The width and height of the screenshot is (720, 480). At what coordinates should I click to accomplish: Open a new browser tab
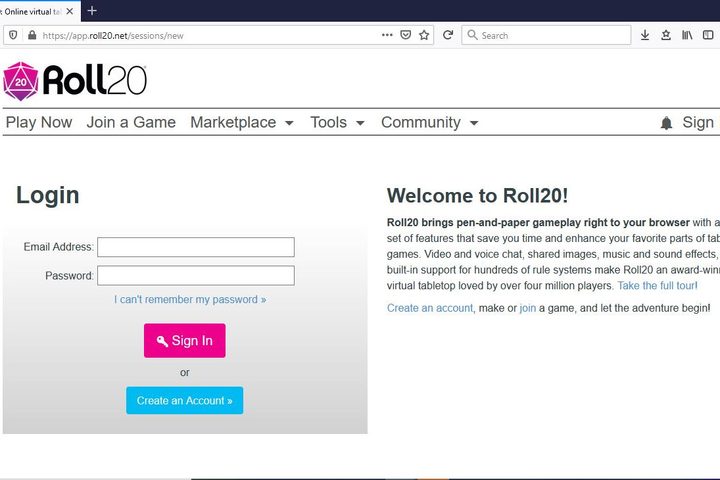coord(92,11)
